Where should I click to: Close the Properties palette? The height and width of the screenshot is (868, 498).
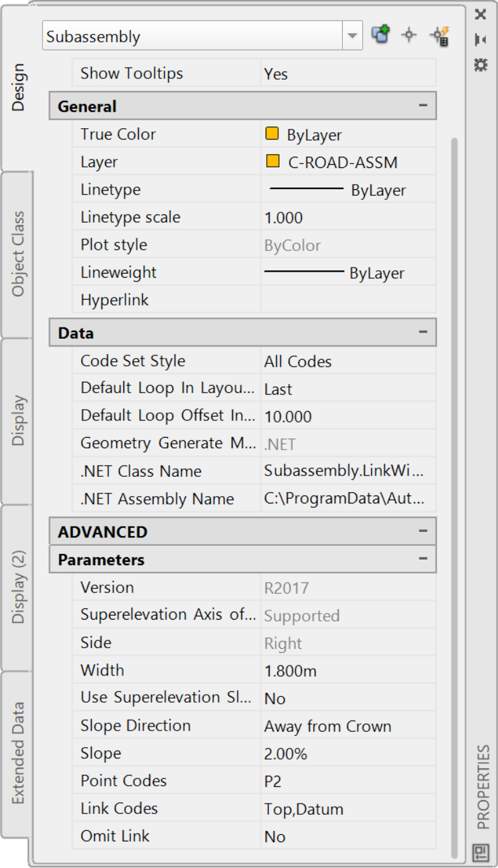(481, 15)
